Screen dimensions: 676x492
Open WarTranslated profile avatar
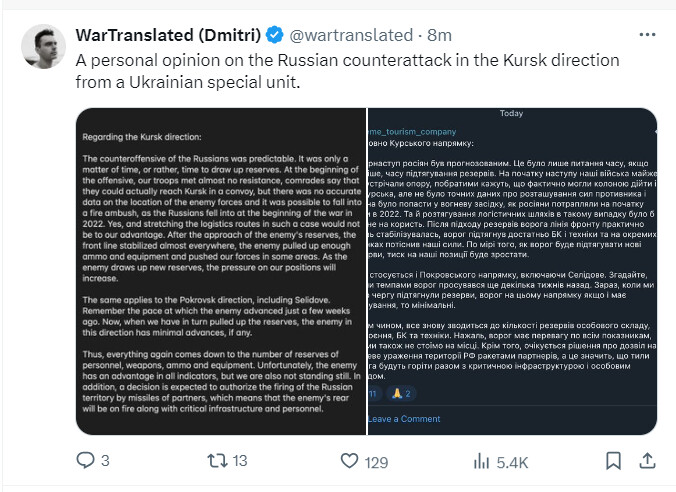coord(43,46)
